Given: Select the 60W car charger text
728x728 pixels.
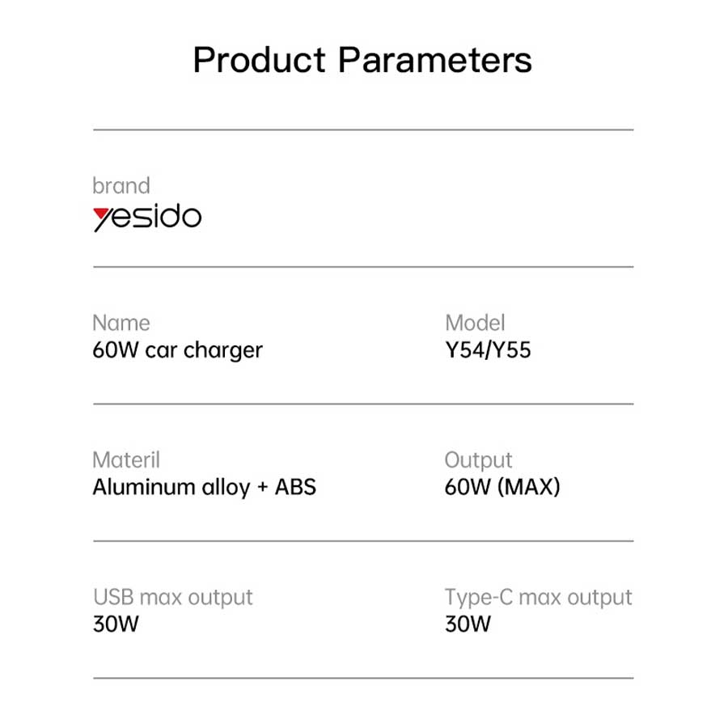Looking at the screenshot, I should pyautogui.click(x=177, y=350).
